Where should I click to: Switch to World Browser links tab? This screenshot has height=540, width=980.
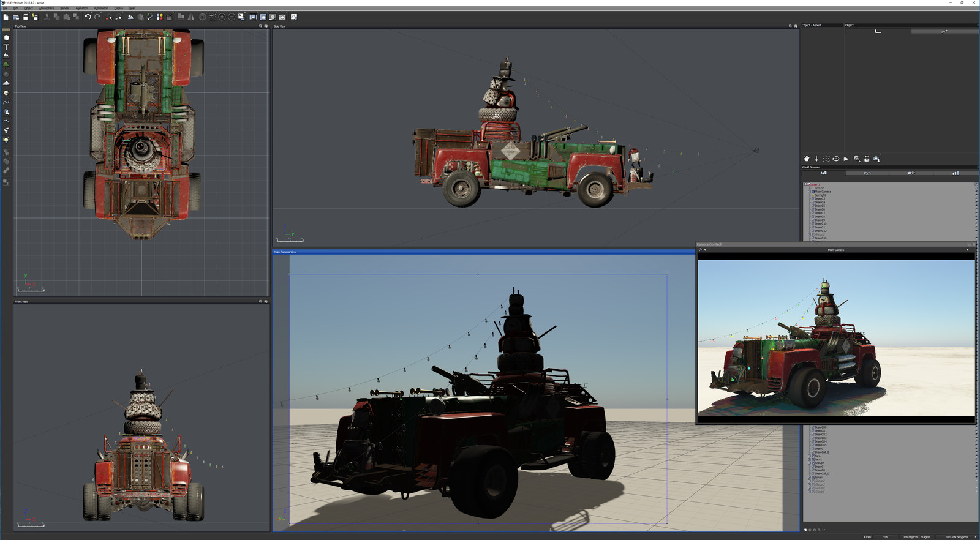(x=867, y=173)
